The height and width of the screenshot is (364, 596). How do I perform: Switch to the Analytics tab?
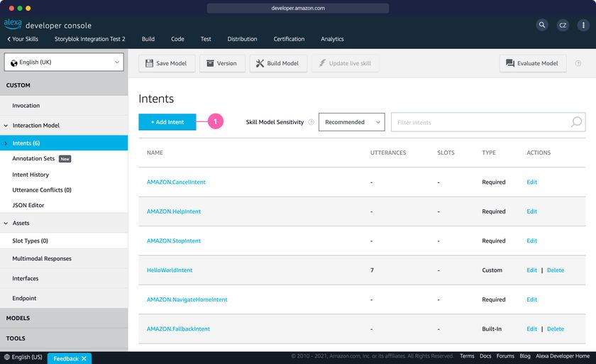pos(332,39)
